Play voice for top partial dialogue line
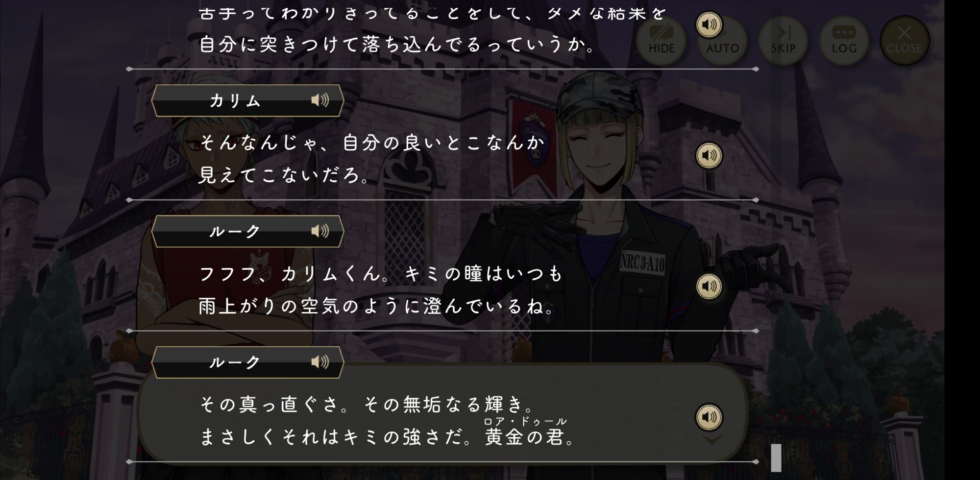 tap(709, 24)
